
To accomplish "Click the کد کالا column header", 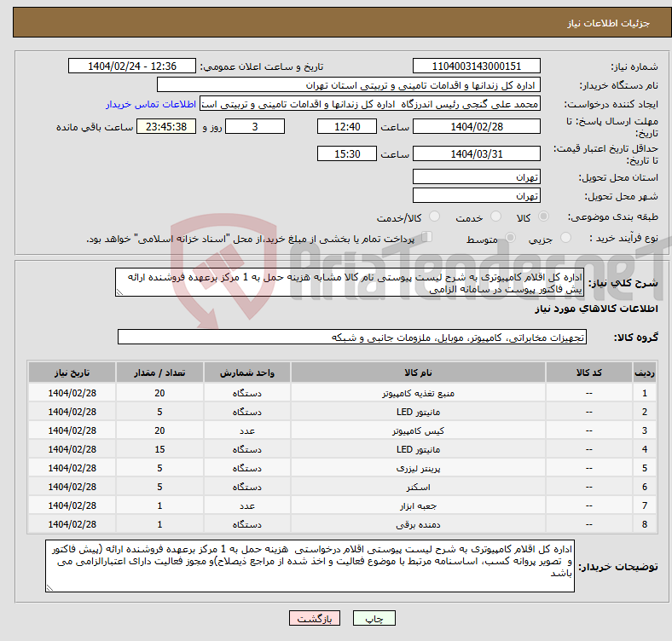I will [x=589, y=372].
